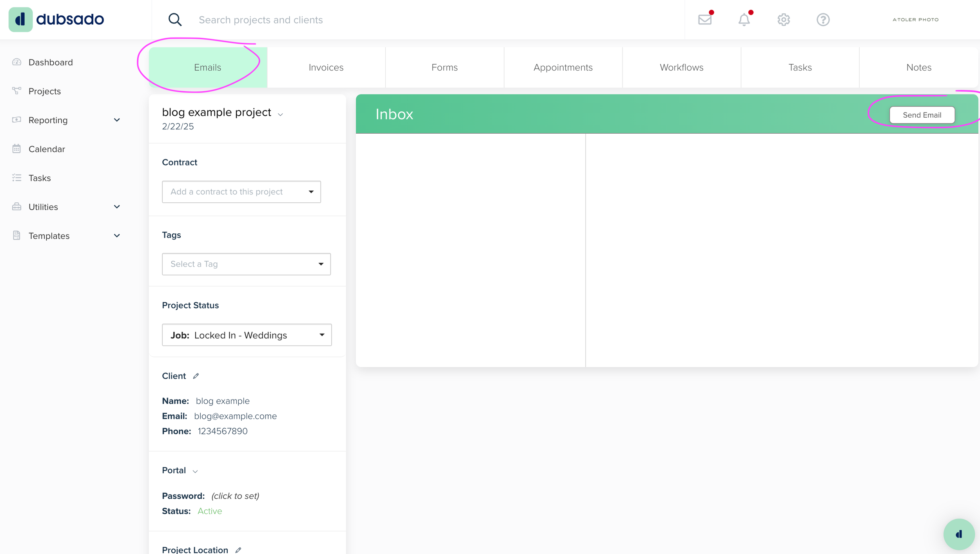Switch to the Emails tab
Screen dimensions: 980x554
[x=208, y=67]
